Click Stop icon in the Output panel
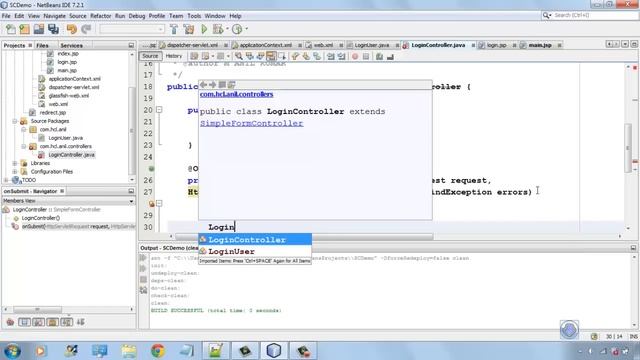Image resolution: width=640 pixels, height=360 pixels. coord(143,280)
